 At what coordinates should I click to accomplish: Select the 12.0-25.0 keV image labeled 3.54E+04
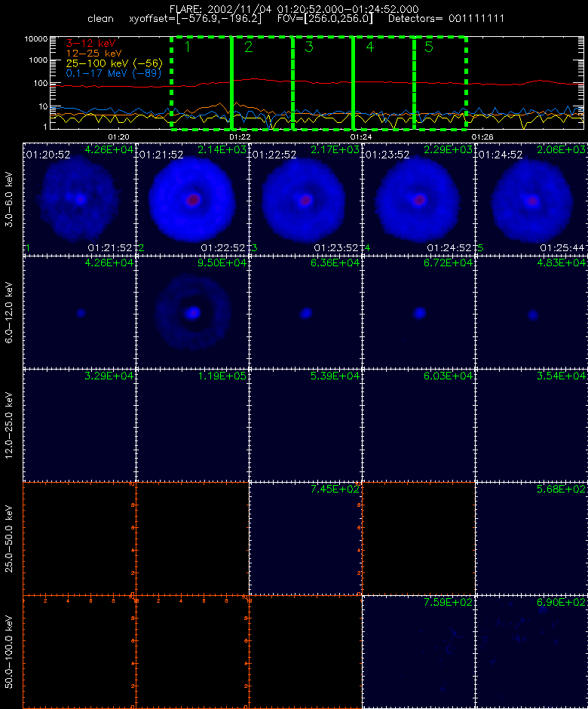point(531,425)
